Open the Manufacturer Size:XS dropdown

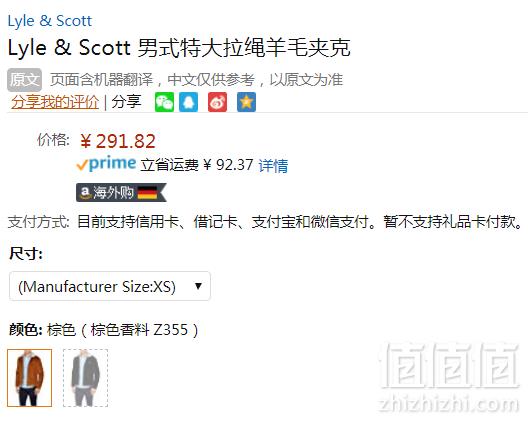point(110,286)
